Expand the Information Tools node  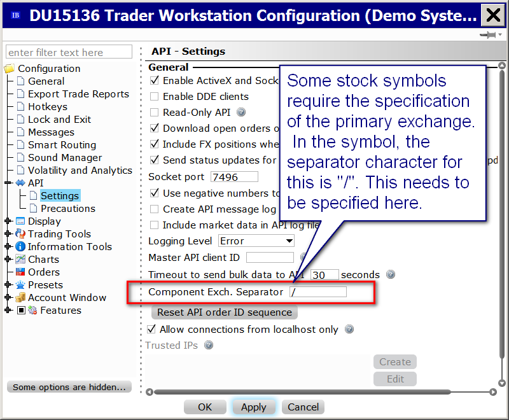pyautogui.click(x=8, y=246)
